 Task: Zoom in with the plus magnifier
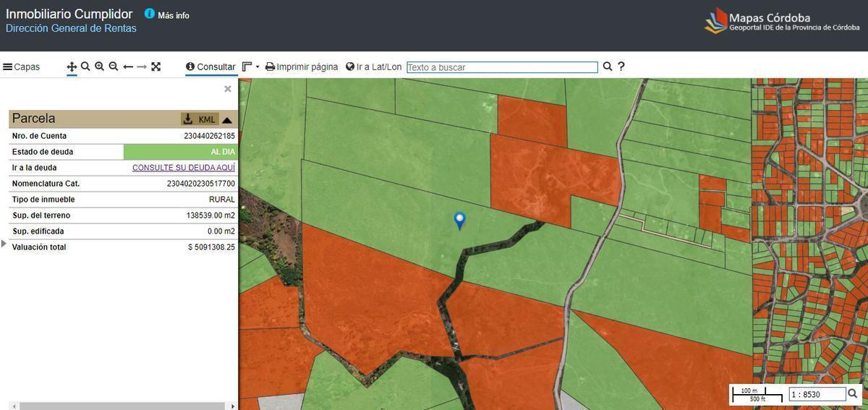(x=99, y=67)
